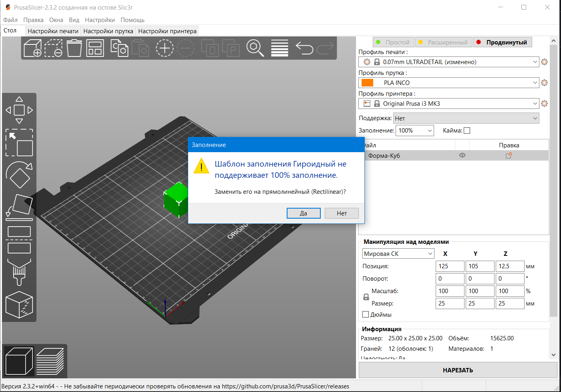Image resolution: width=561 pixels, height=392 pixels.
Task: Toggle visibility of Форма-Куб object
Action: [462, 155]
